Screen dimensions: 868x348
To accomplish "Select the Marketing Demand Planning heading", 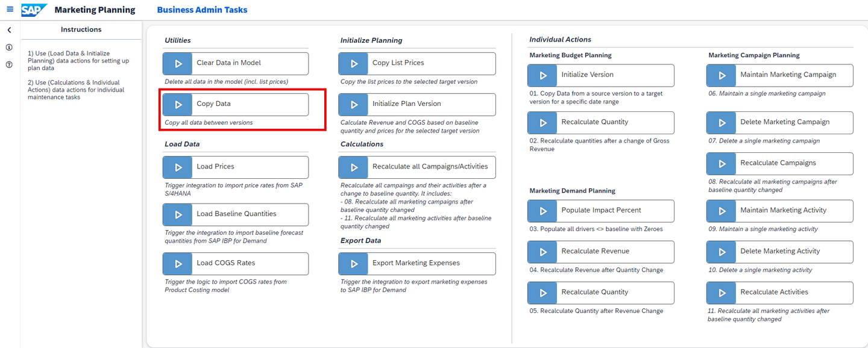I will click(x=572, y=191).
